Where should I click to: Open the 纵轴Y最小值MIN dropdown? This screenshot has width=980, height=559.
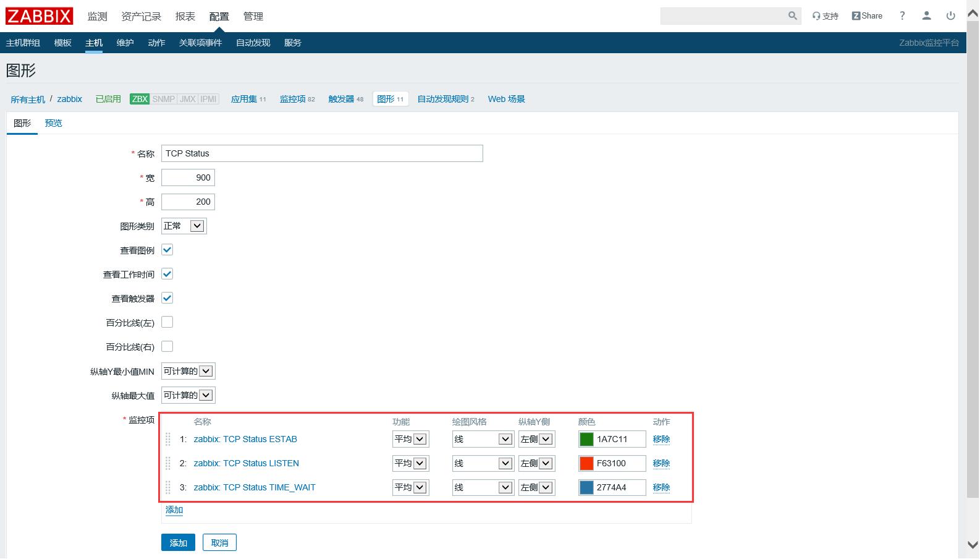coord(188,371)
